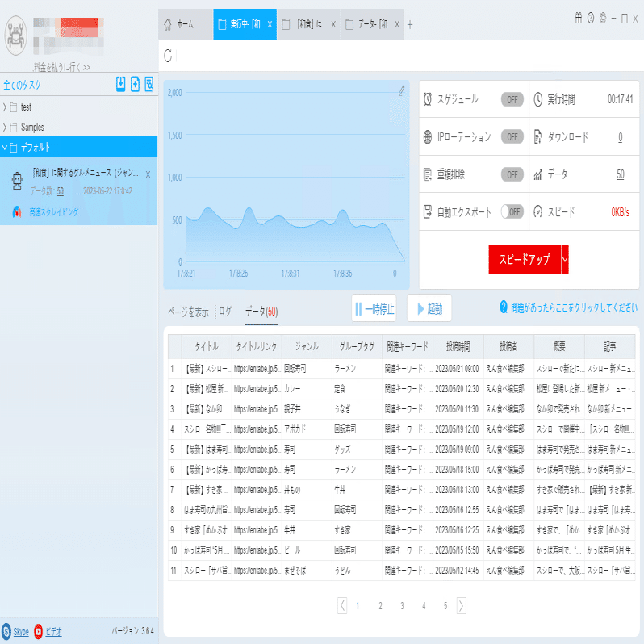644x644 pixels.
Task: Add a new tab with plus button
Action: click(409, 25)
